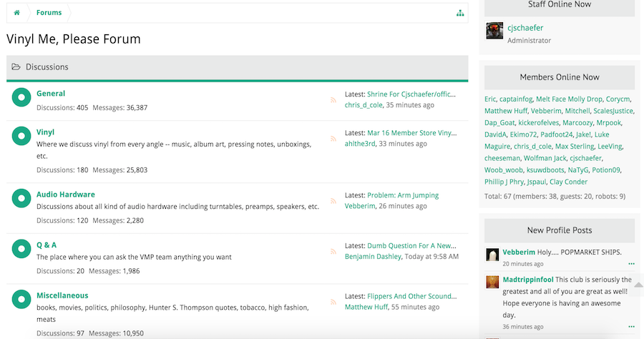Image resolution: width=644 pixels, height=339 pixels.
Task: Open latest thread Shrine For Cjschaefer
Action: 411,94
